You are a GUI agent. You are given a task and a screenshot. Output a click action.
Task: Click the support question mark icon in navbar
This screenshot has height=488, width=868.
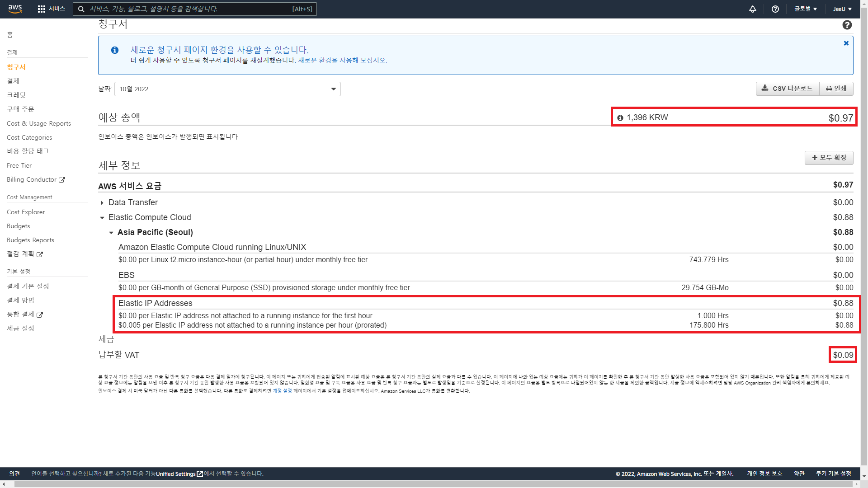pyautogui.click(x=775, y=9)
